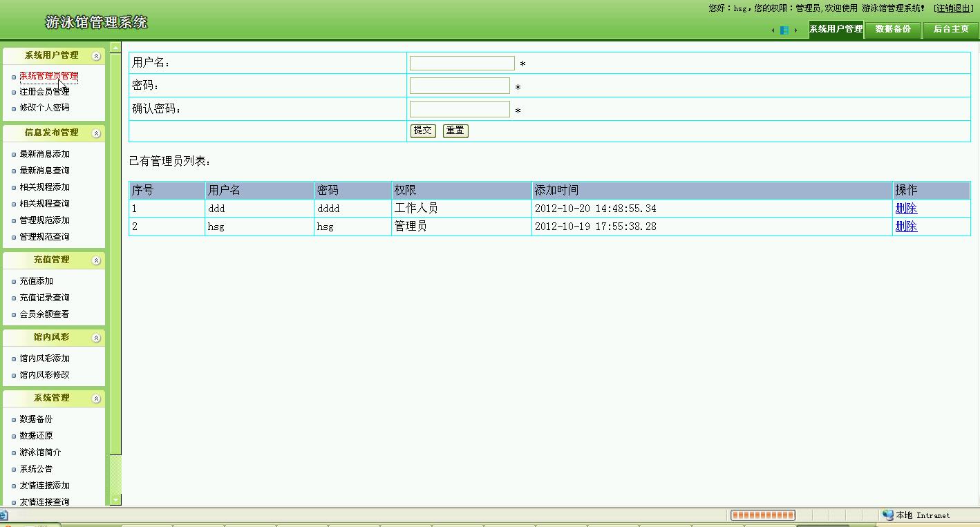The width and height of the screenshot is (980, 527).
Task: Click the 注销退出 logout link
Action: (x=954, y=8)
